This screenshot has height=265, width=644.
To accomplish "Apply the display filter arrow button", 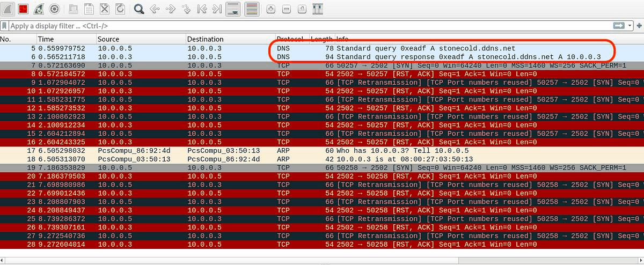I will click(x=619, y=25).
